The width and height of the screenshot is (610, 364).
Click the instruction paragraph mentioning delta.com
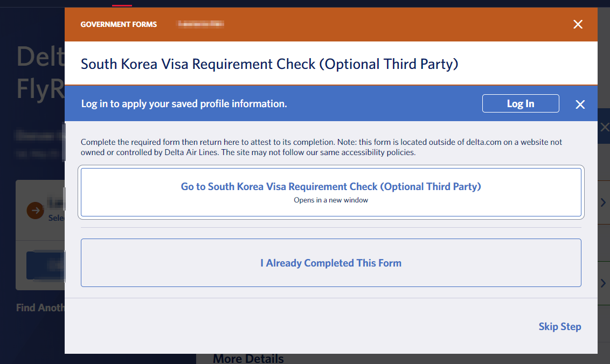coord(321,147)
